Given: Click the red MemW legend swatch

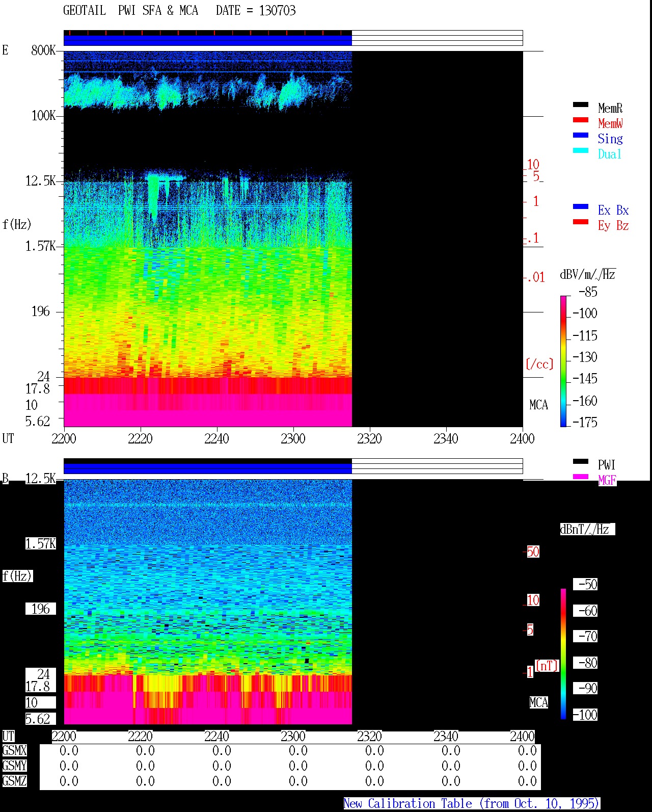Looking at the screenshot, I should (581, 120).
